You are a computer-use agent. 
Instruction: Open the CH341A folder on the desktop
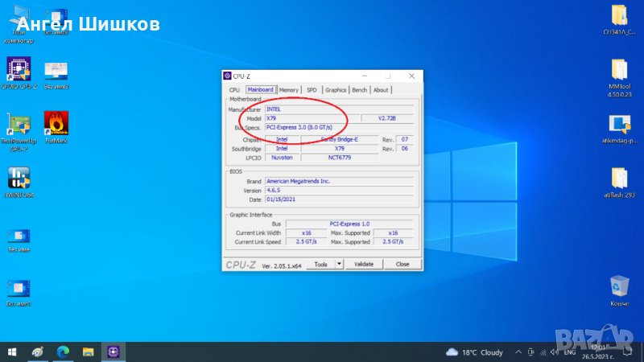[619, 16]
